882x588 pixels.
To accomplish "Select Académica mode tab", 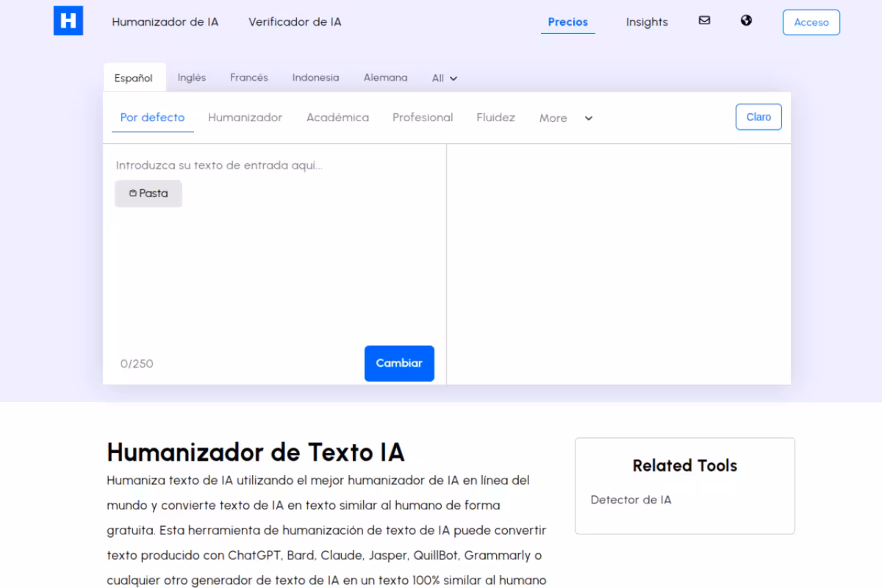I will pos(338,118).
